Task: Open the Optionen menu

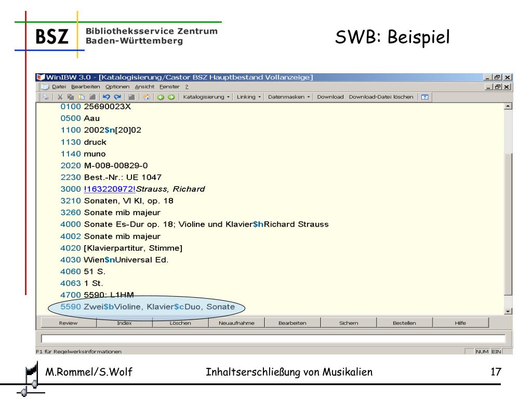Action: [117, 87]
